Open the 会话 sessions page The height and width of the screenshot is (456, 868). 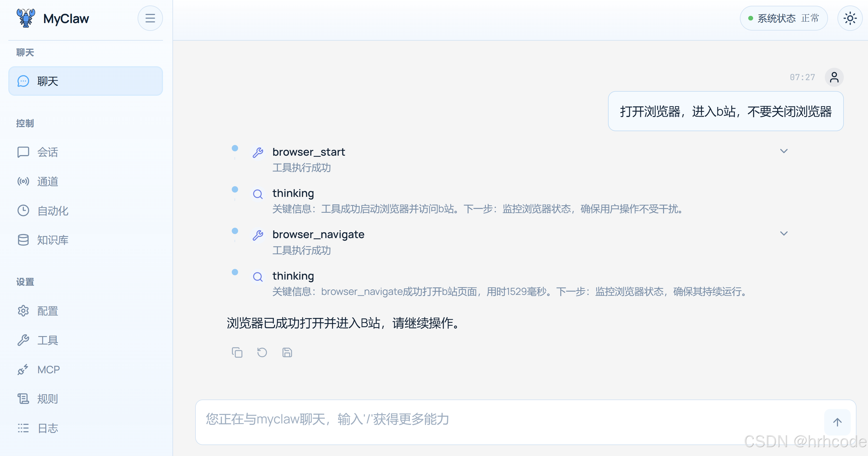48,152
